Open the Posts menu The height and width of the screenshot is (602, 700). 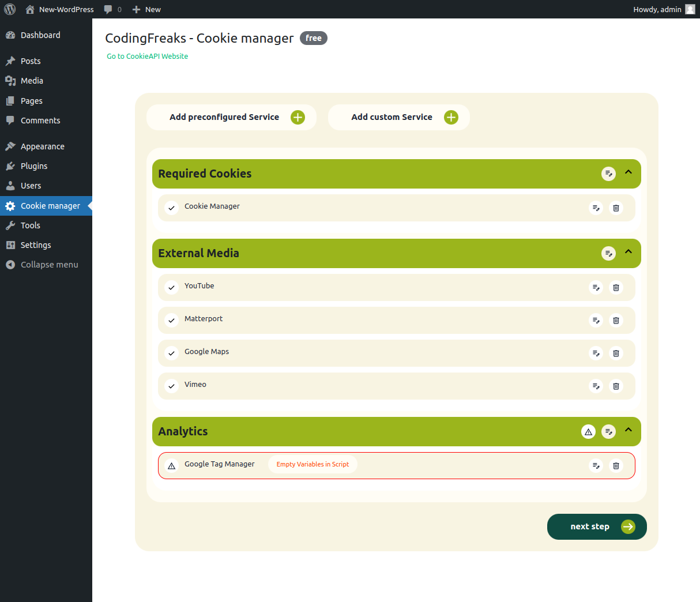(x=46, y=61)
